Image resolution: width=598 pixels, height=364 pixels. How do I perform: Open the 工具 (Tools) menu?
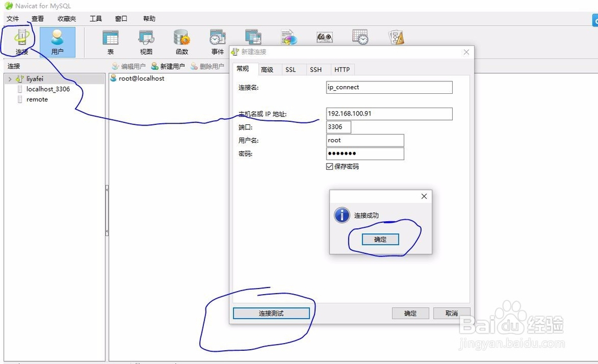click(96, 18)
